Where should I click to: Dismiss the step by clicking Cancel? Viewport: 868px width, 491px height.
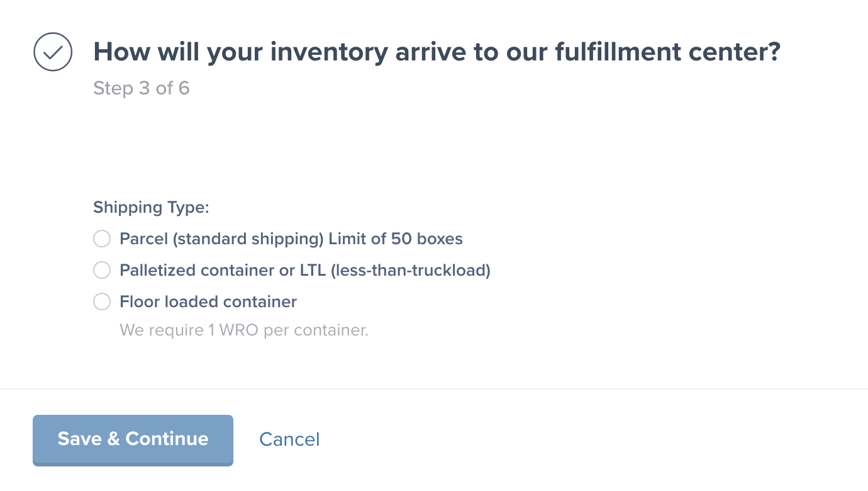click(x=289, y=439)
